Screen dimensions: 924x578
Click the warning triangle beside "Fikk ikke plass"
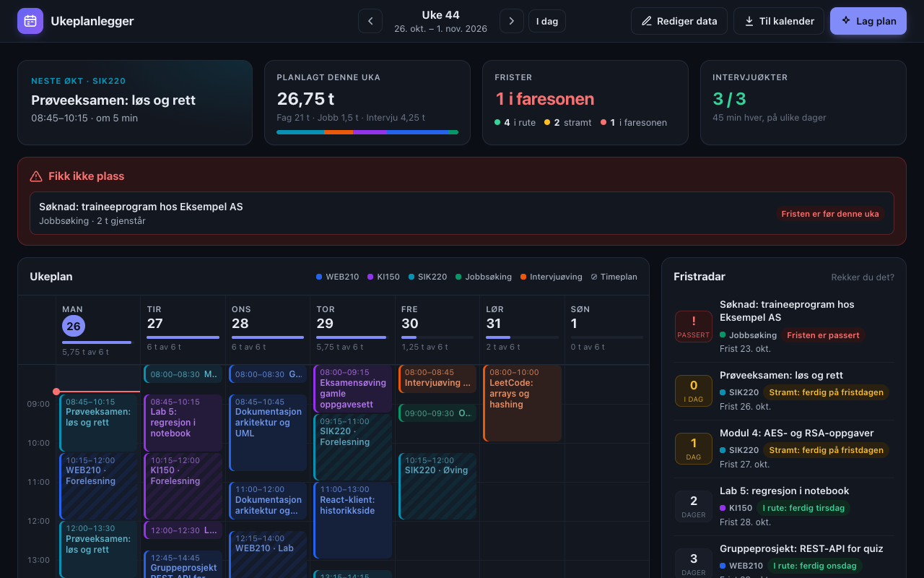(x=36, y=176)
